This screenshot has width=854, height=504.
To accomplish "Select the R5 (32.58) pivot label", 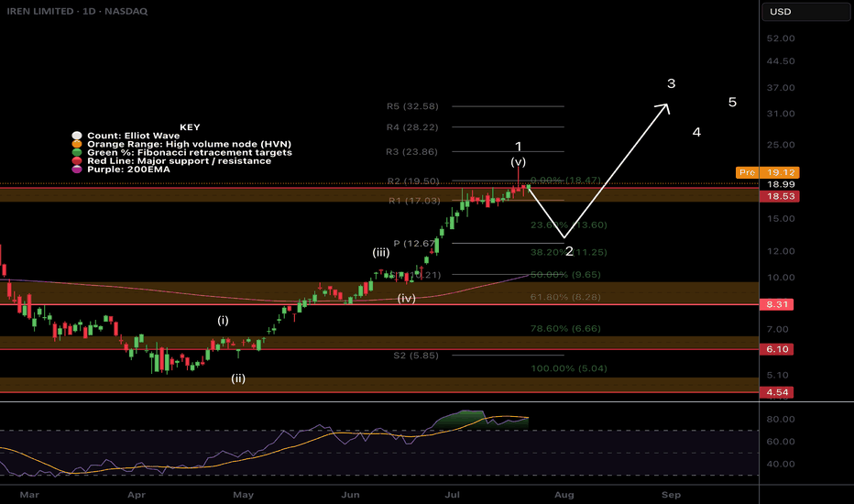I will pyautogui.click(x=412, y=106).
